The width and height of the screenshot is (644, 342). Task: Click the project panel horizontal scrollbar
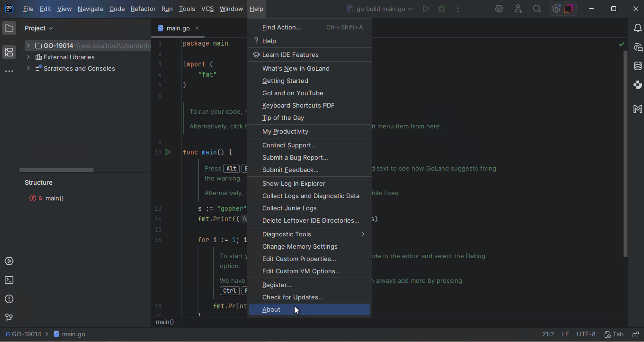tap(56, 170)
